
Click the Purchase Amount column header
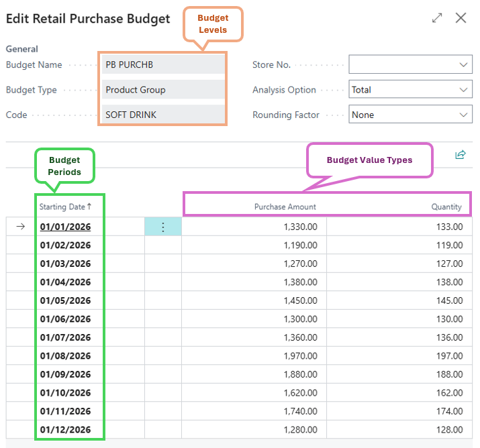(285, 207)
